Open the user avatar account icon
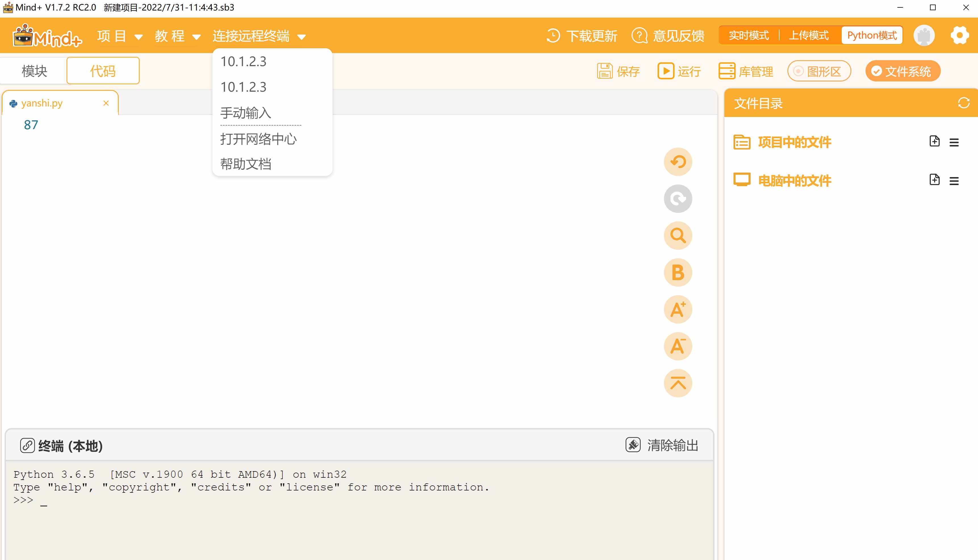Image resolution: width=978 pixels, height=560 pixels. (x=924, y=35)
